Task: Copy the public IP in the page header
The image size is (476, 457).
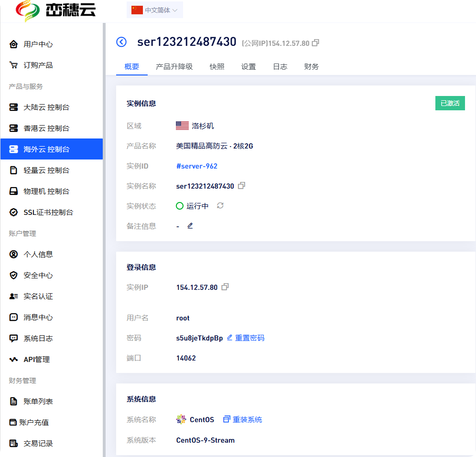Action: 315,43
